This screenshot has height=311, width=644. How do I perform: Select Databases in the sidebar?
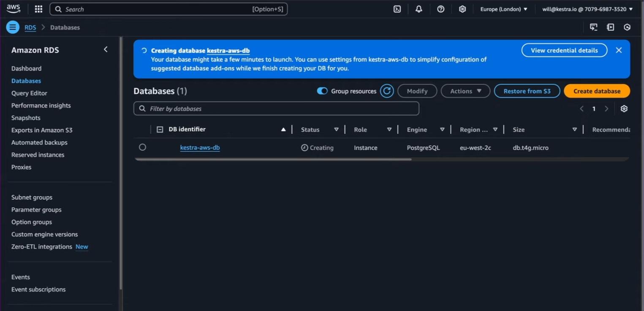coord(26,81)
